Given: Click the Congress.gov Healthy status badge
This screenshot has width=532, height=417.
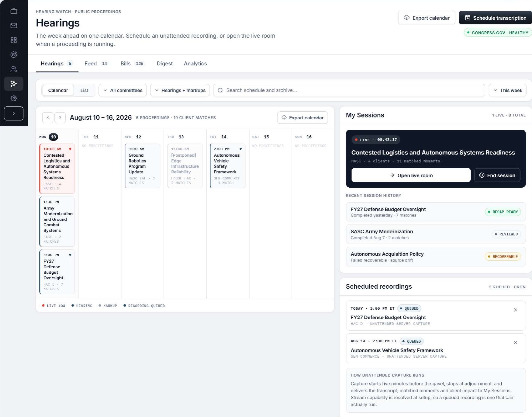Looking at the screenshot, I should click(498, 33).
